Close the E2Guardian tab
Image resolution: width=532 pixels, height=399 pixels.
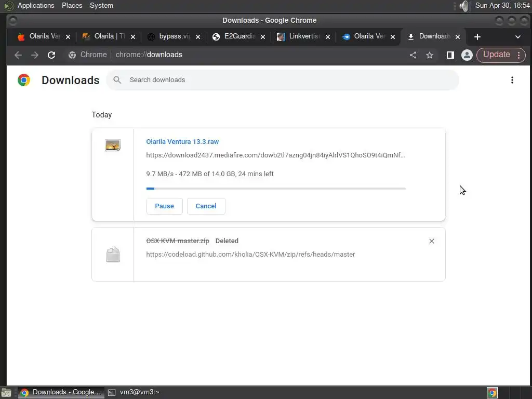coord(262,37)
